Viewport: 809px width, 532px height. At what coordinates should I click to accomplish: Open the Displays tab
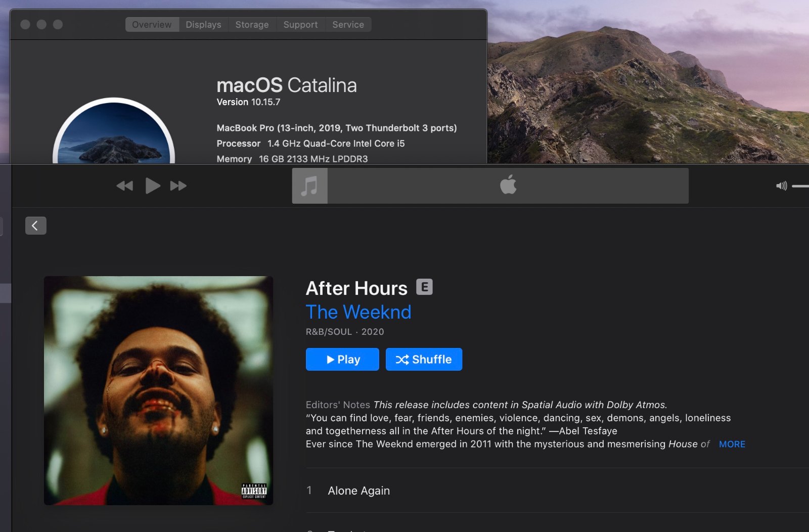(x=203, y=24)
